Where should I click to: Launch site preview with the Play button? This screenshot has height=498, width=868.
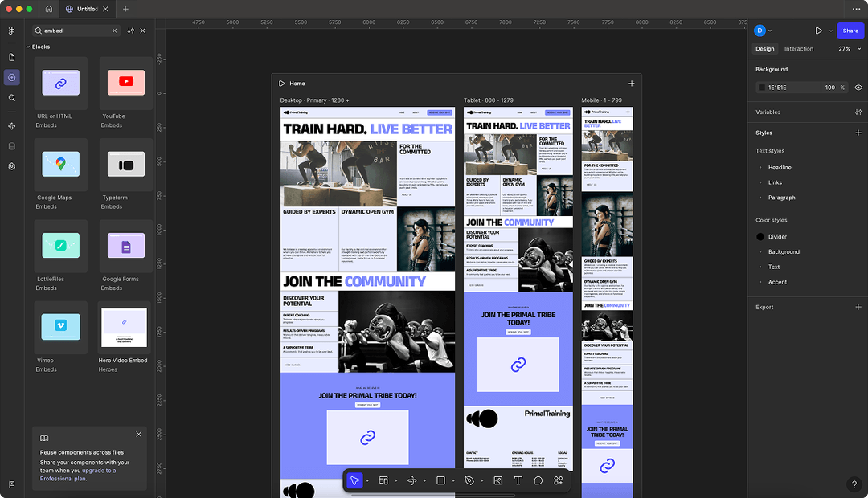click(x=819, y=31)
